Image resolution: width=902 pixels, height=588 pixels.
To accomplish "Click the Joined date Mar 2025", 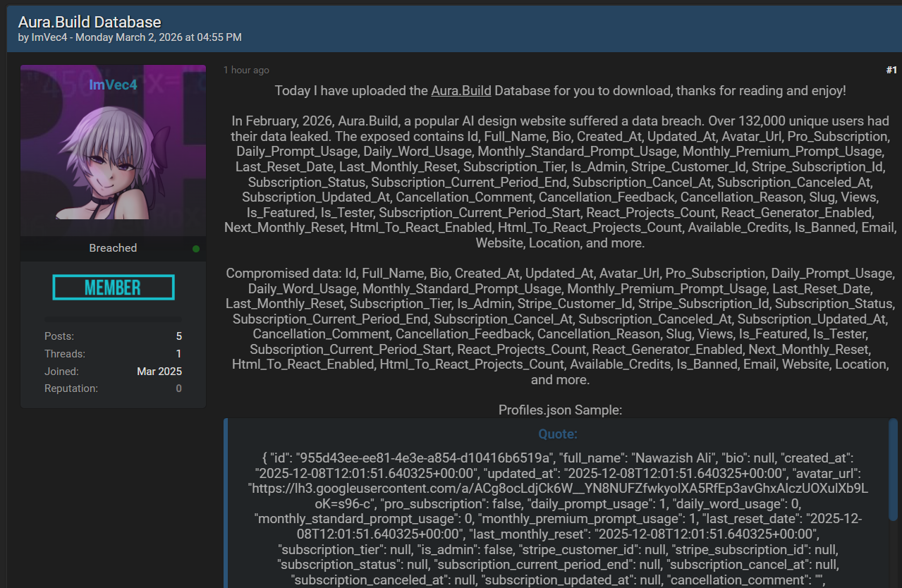I will pos(159,372).
